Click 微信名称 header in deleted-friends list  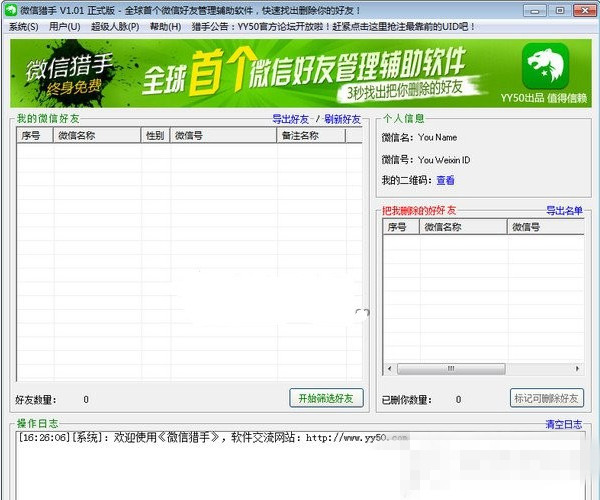pyautogui.click(x=463, y=227)
